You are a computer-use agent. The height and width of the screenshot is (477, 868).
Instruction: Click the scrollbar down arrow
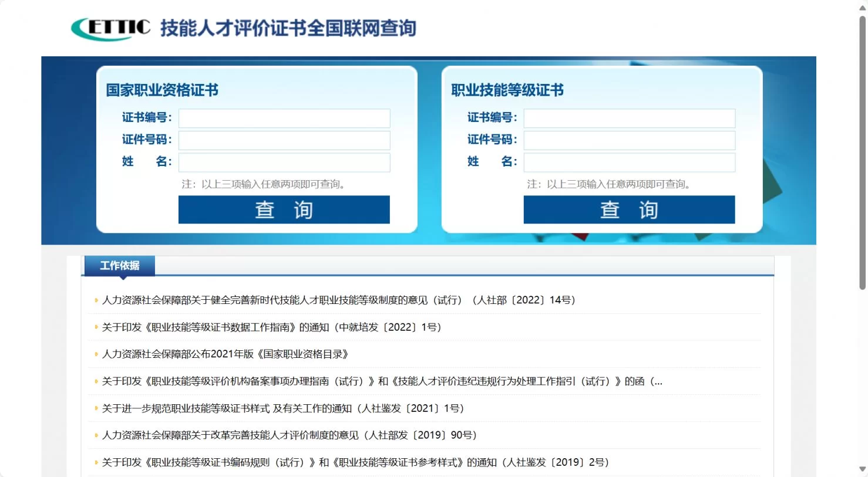click(862, 469)
